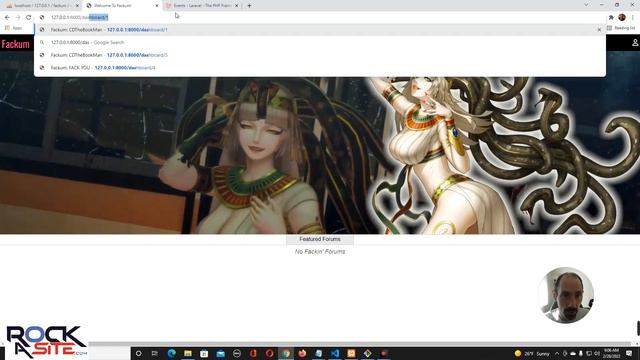The image size is (640, 360).
Task: Open the weather widget showing Sunny
Action: pyautogui.click(x=532, y=353)
